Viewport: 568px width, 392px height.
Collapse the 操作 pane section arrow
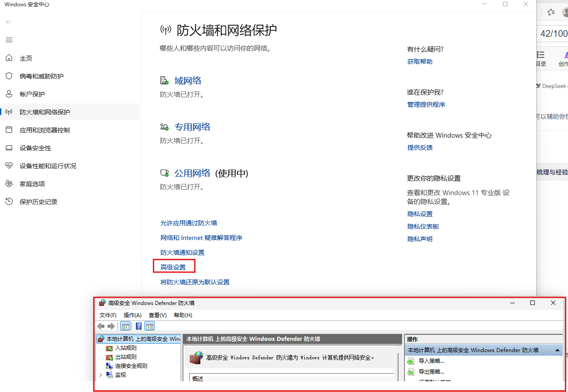(557, 350)
